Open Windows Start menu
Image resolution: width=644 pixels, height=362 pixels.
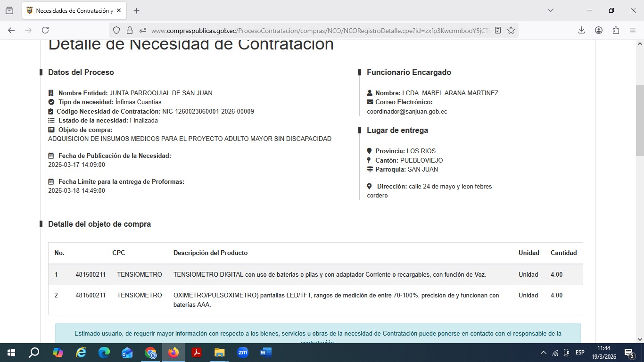[11, 353]
